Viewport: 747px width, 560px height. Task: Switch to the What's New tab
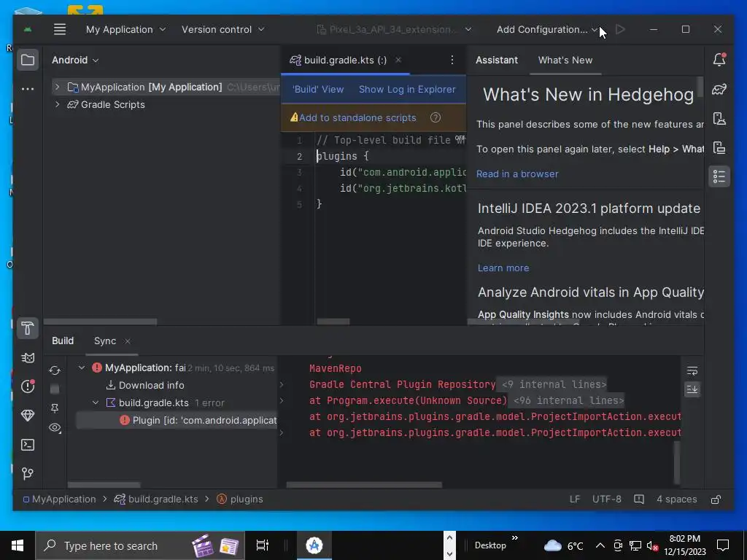(x=565, y=60)
